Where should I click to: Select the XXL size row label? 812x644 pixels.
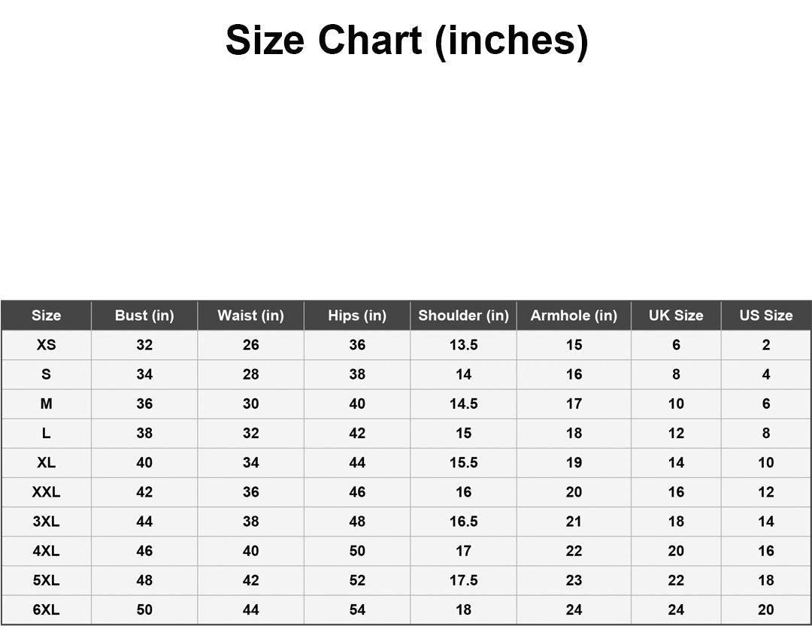pos(46,492)
